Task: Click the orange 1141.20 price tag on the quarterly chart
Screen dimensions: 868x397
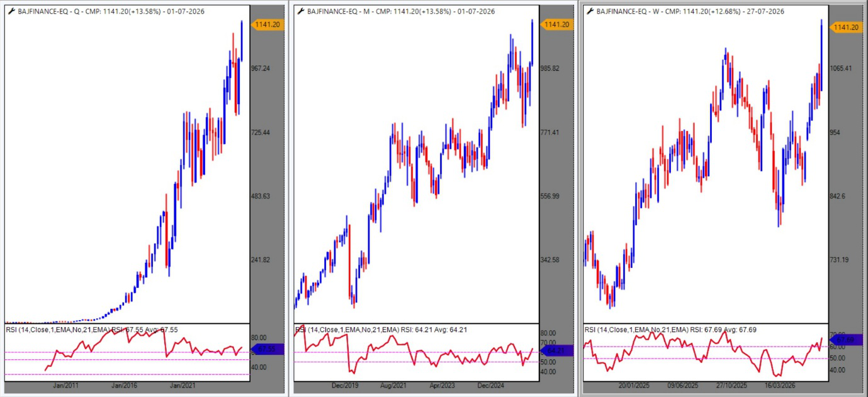Action: tap(268, 25)
